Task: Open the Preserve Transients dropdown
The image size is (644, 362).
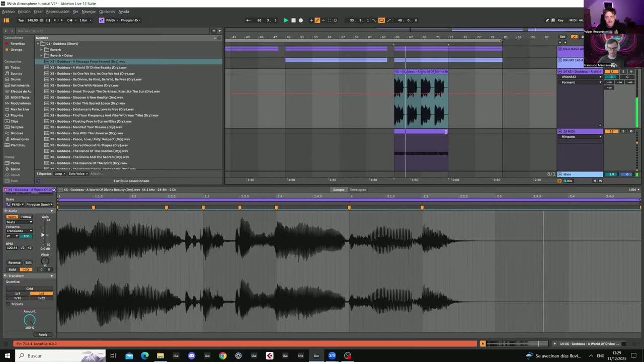Action: 19,231
